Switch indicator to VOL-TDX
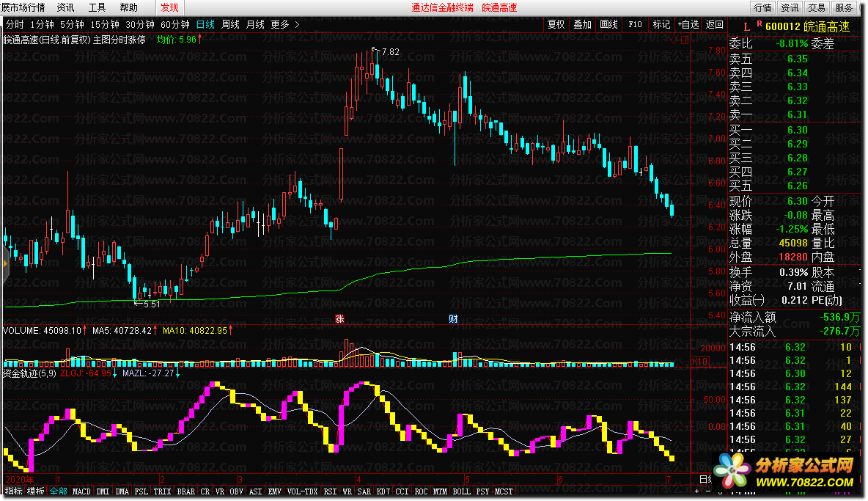 click(x=303, y=491)
